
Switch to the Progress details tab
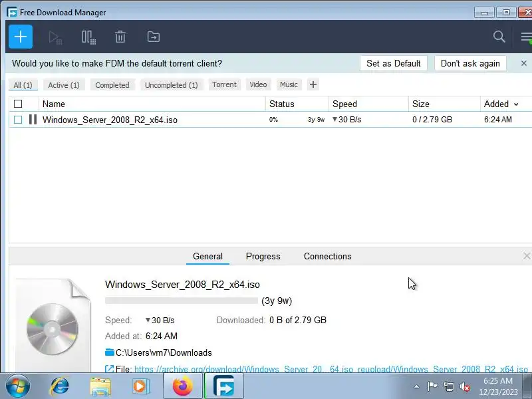pyautogui.click(x=263, y=256)
